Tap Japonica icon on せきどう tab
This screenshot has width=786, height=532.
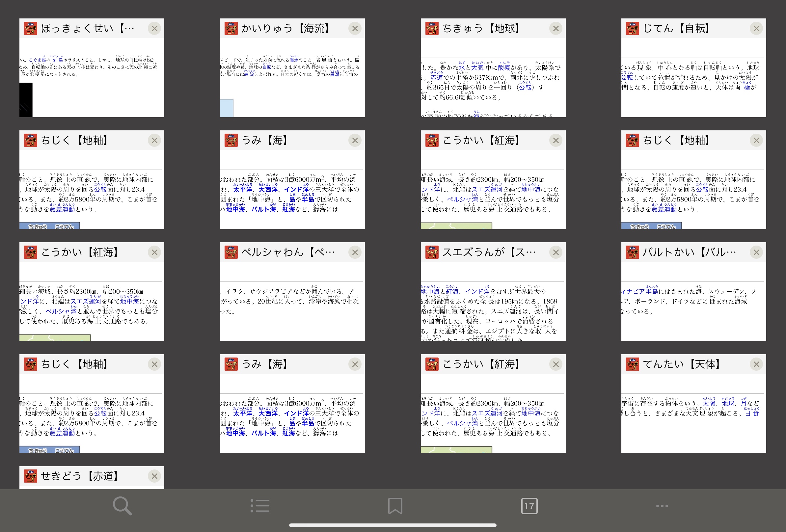coord(30,476)
